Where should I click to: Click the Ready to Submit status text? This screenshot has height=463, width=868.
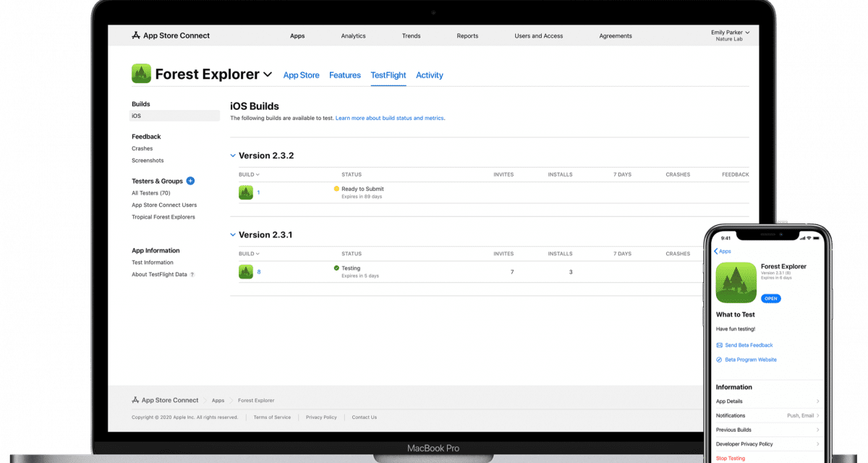coord(362,189)
